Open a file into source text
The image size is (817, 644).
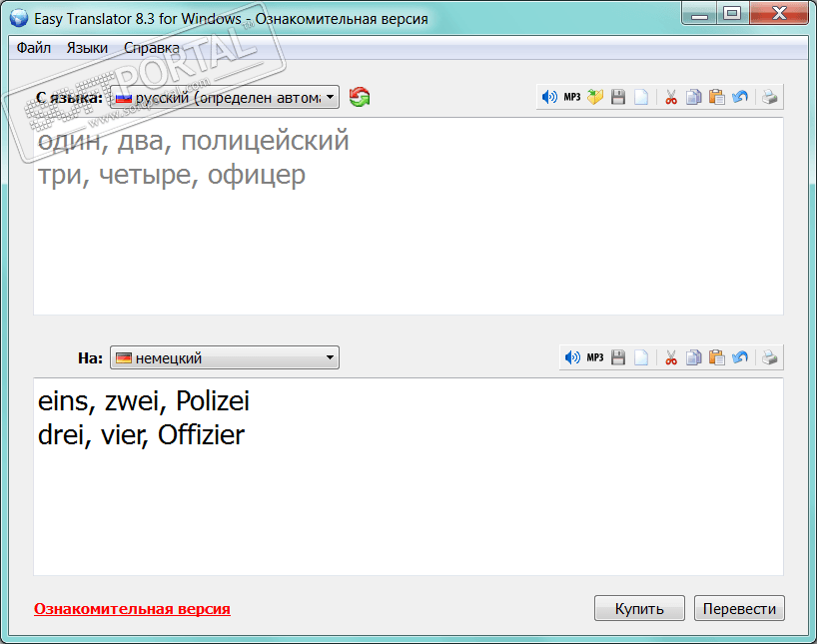pos(595,97)
